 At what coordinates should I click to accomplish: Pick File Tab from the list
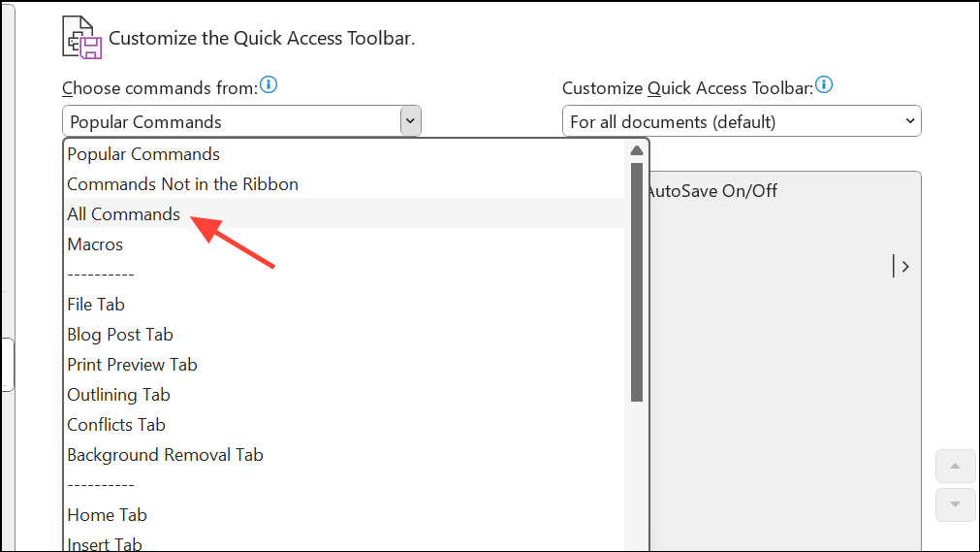[96, 305]
